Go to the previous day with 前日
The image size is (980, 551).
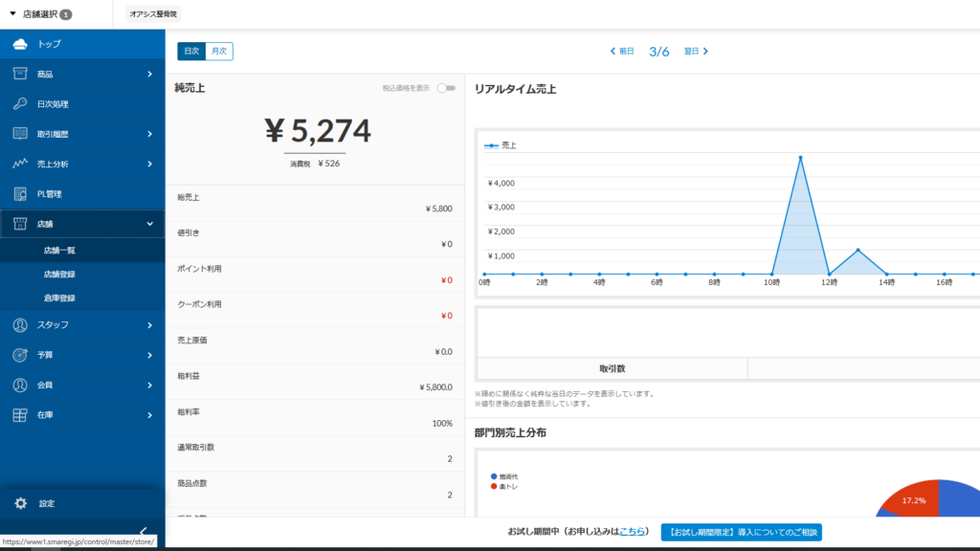[622, 52]
